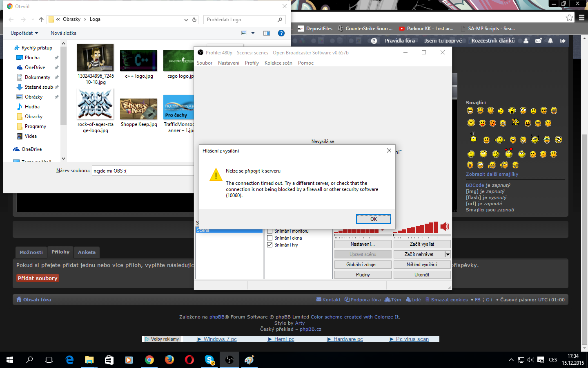This screenshot has height=368, width=588.
Task: Open Skype from the taskbar
Action: coord(209,360)
